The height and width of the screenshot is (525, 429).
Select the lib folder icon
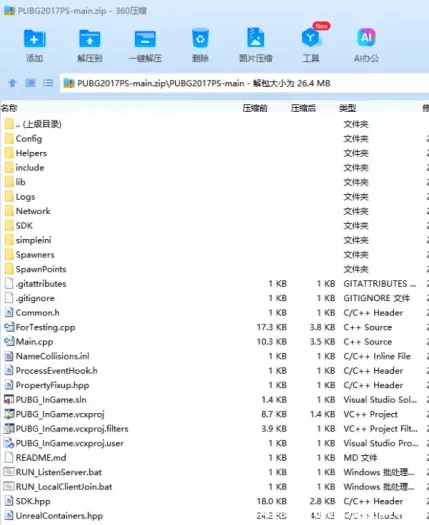tap(9, 182)
